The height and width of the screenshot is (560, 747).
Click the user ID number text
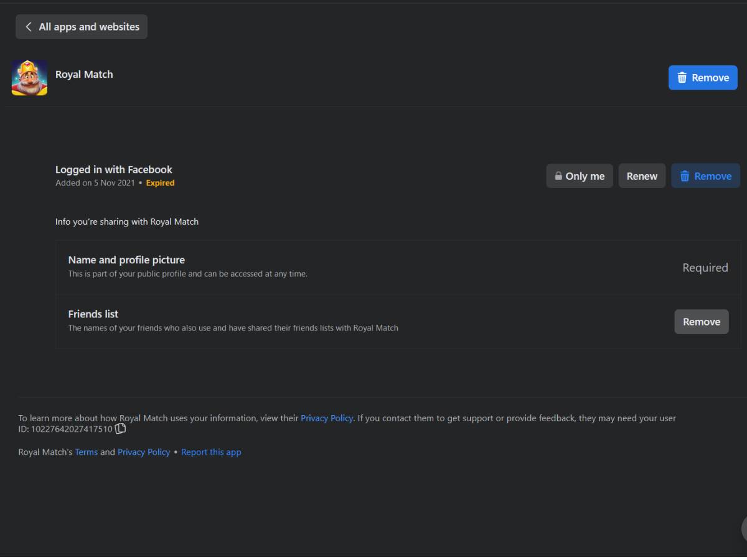[x=72, y=429]
